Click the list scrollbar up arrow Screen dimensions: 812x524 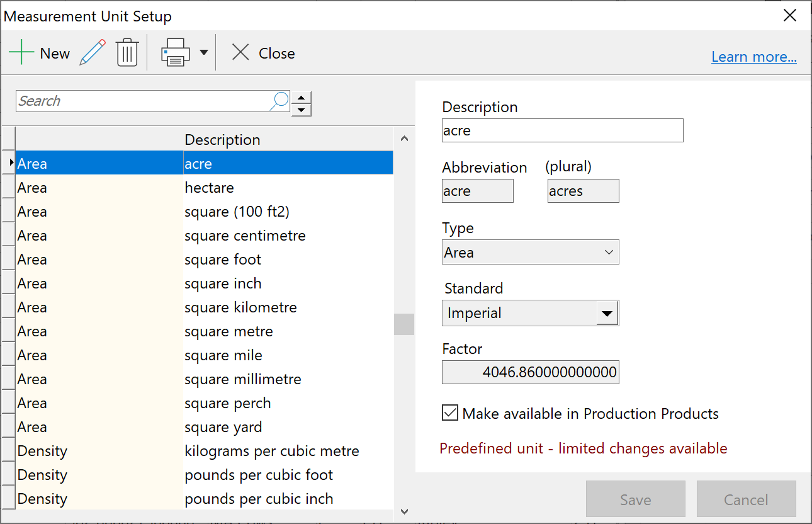pyautogui.click(x=404, y=138)
